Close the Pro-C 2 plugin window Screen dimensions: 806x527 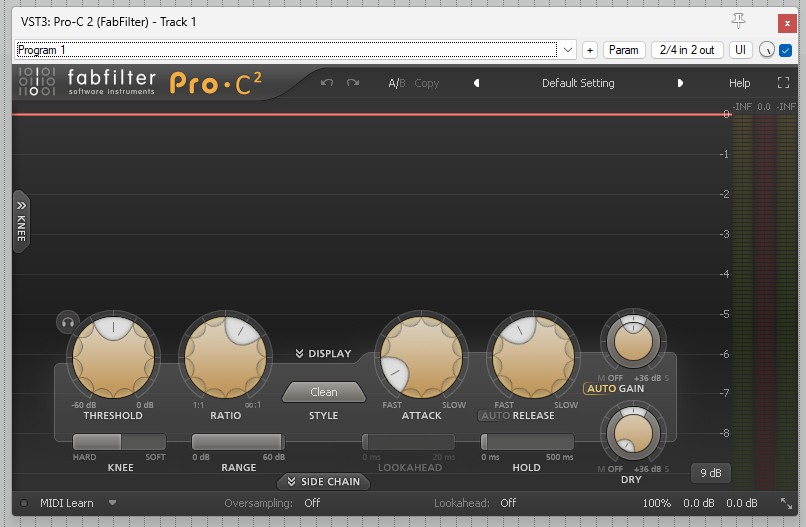coord(787,23)
